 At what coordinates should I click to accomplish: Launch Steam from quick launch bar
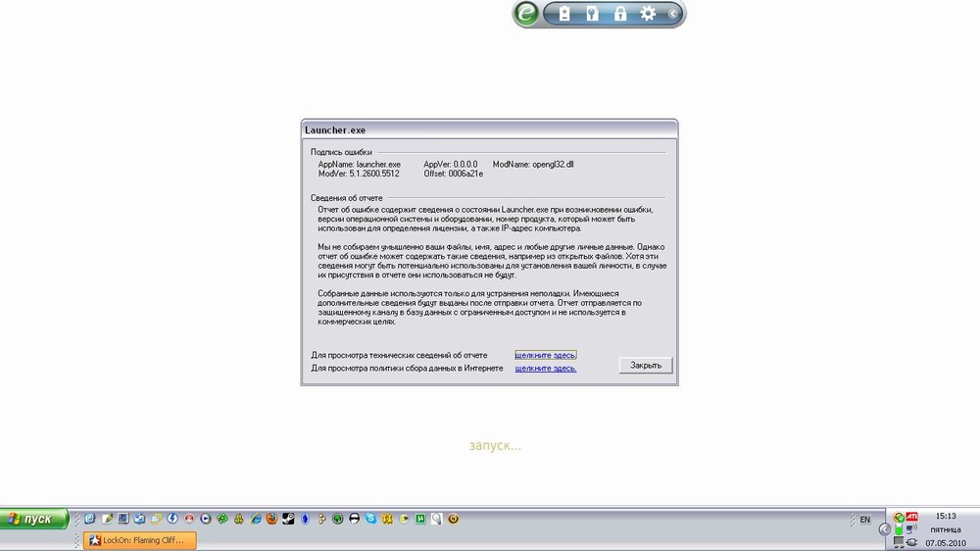pos(288,519)
